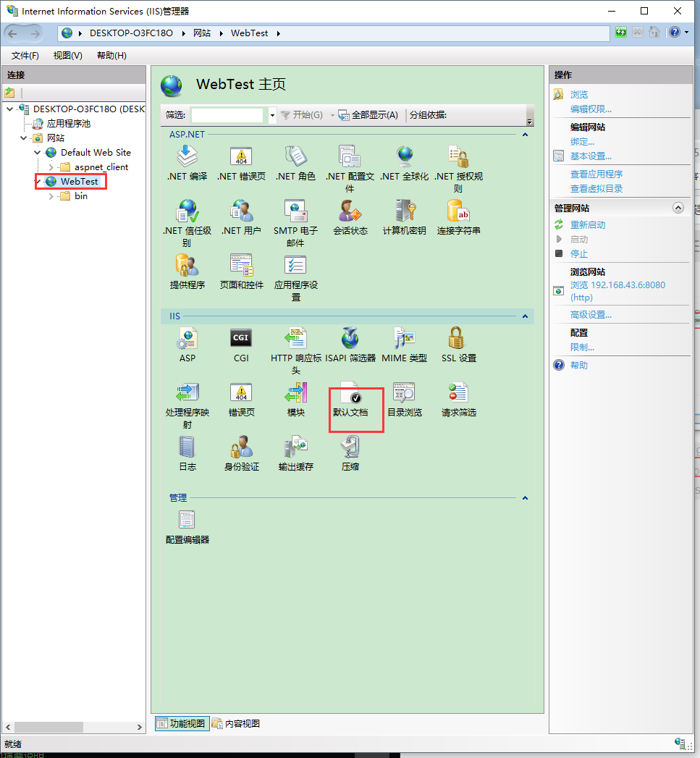The width and height of the screenshot is (700, 758).
Task: Select WebTest site in the connections tree
Action: (79, 182)
